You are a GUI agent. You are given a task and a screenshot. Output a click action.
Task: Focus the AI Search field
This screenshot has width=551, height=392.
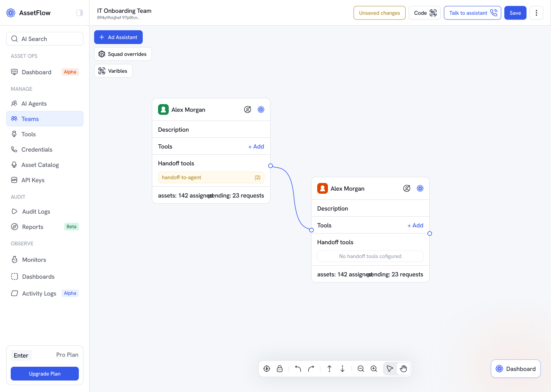[x=45, y=39]
